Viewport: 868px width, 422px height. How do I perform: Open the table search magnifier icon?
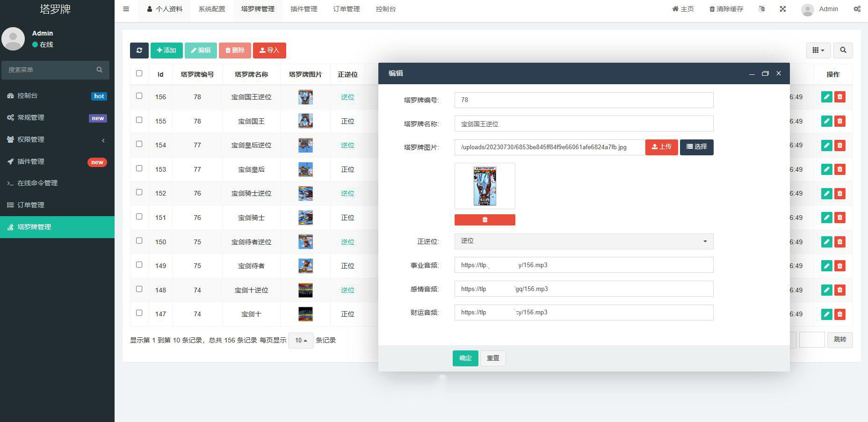coord(843,51)
